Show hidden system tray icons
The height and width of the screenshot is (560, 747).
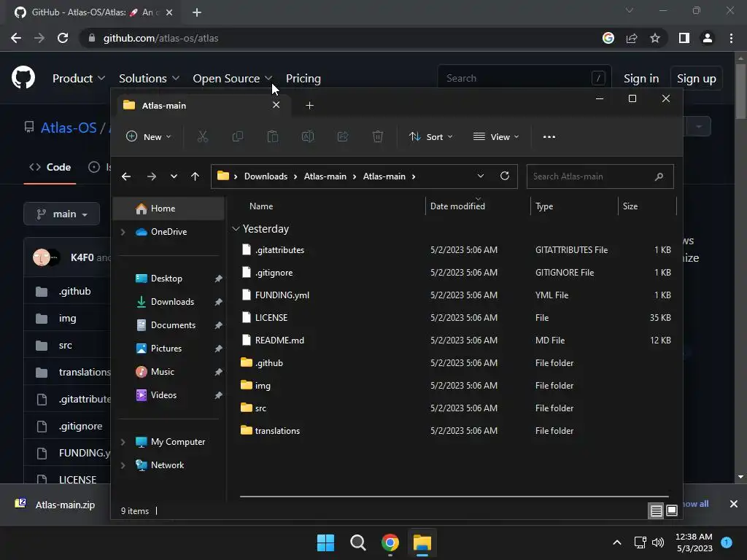point(617,542)
